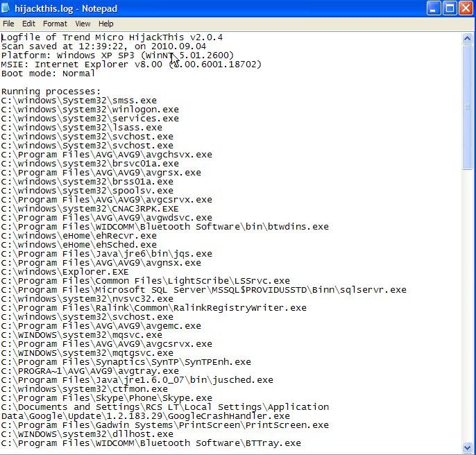Close the hijackthis.log Notepad window
The image size is (476, 455).
tap(466, 8)
